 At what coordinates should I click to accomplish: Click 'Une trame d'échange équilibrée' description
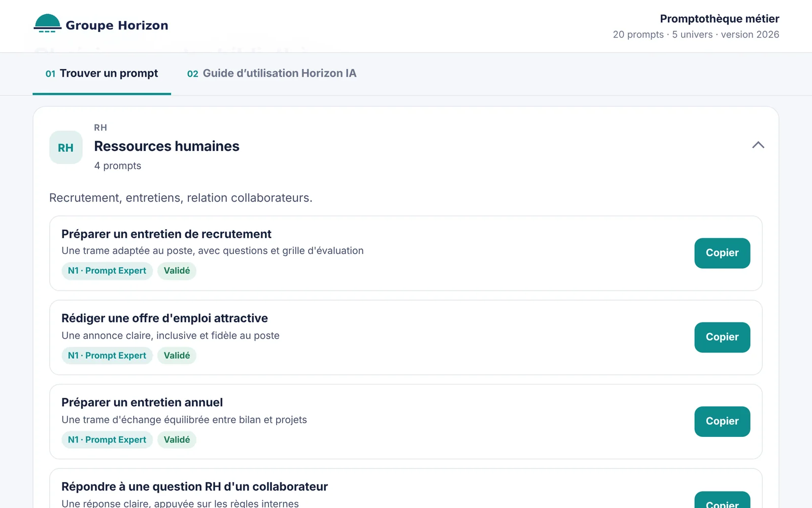click(x=184, y=420)
